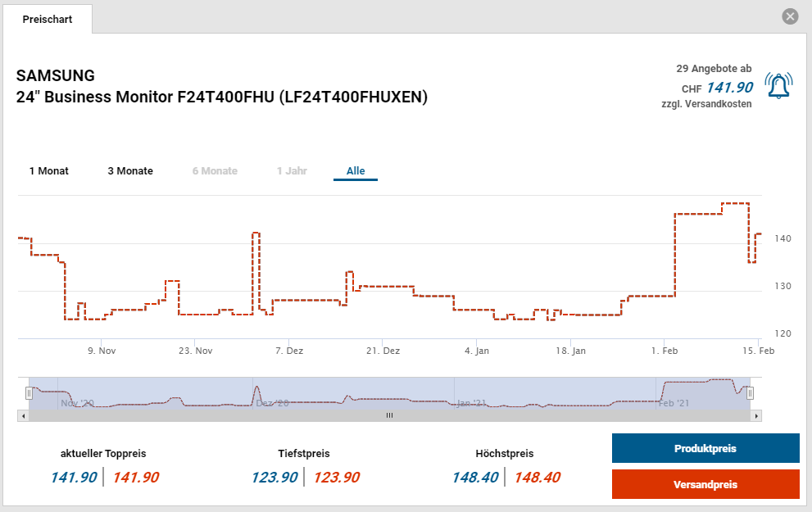Image resolution: width=812 pixels, height=512 pixels.
Task: Click the '29 Angebote ab' text
Action: (714, 68)
